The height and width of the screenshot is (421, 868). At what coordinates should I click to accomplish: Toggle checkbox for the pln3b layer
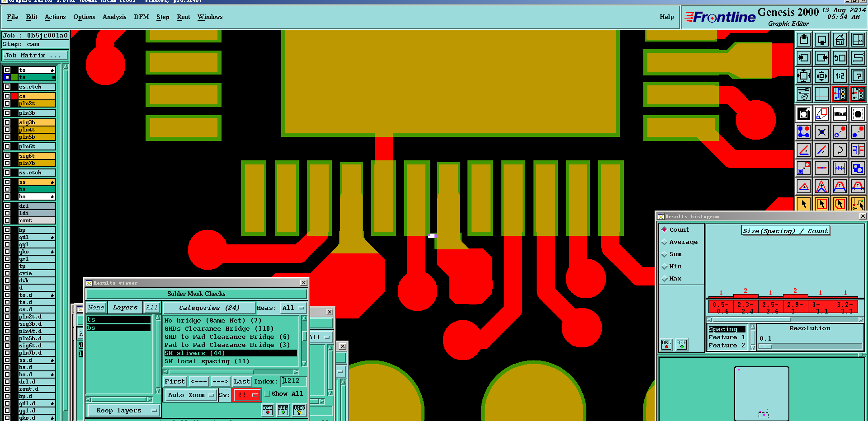tap(7, 113)
